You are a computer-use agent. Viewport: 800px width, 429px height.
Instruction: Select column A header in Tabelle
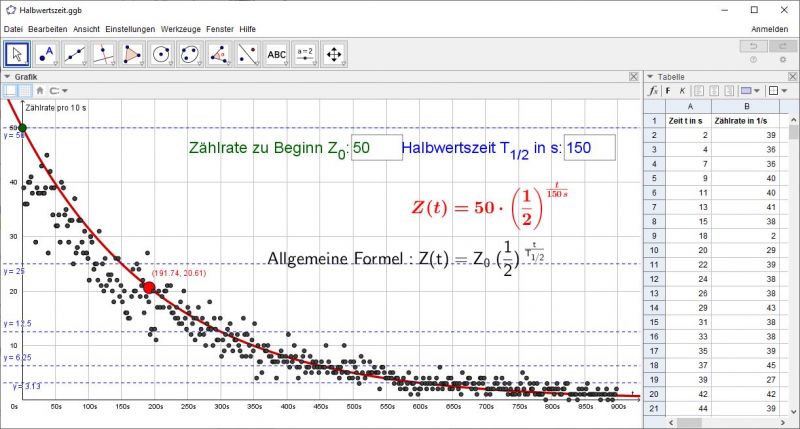point(689,106)
